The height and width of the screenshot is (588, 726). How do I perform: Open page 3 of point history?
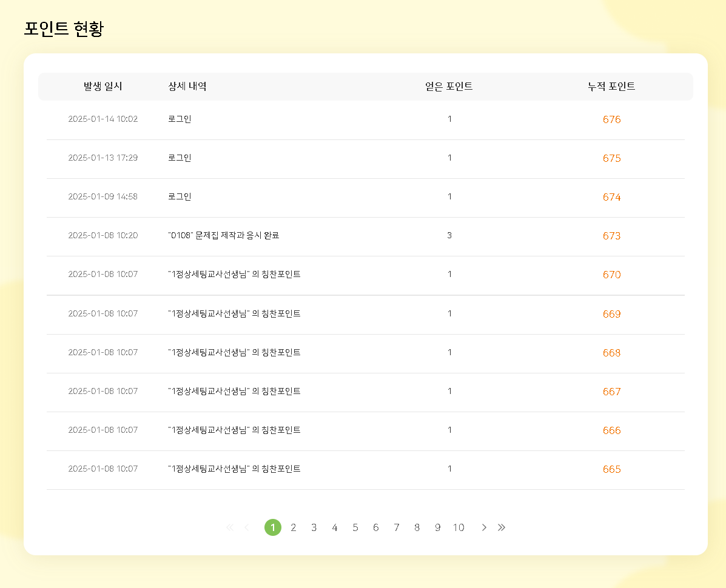coord(314,527)
